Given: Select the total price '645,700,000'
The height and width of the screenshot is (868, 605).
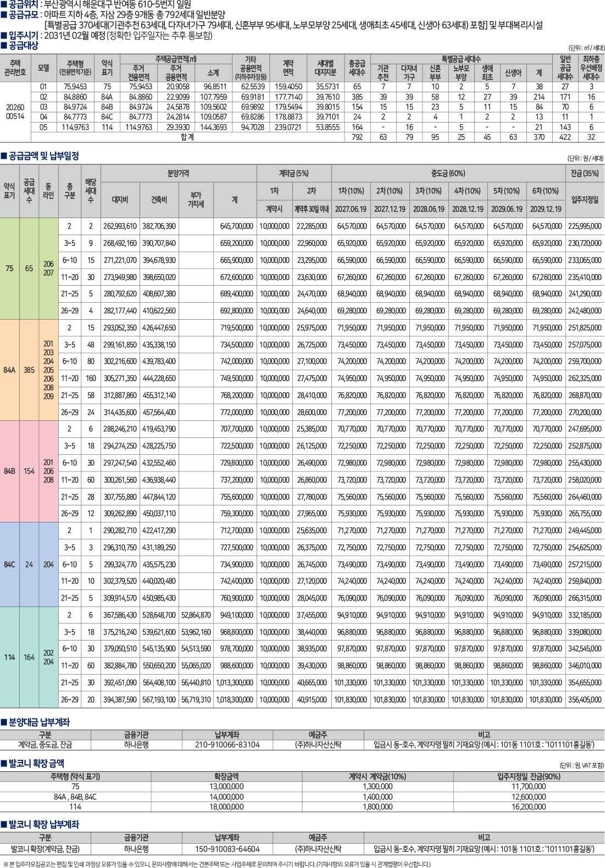Looking at the screenshot, I should click(x=237, y=226).
